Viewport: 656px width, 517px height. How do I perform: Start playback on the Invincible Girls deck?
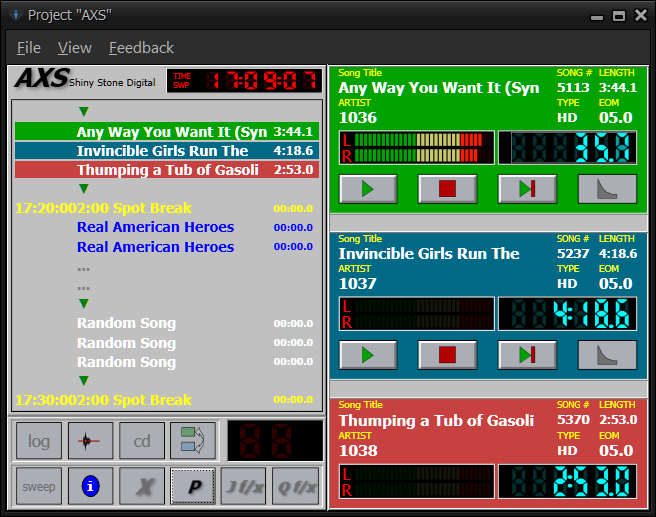(x=368, y=355)
